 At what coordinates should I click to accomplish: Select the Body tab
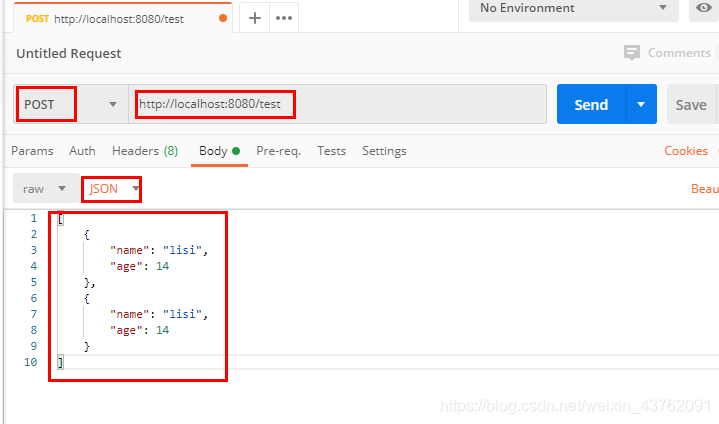(x=219, y=151)
